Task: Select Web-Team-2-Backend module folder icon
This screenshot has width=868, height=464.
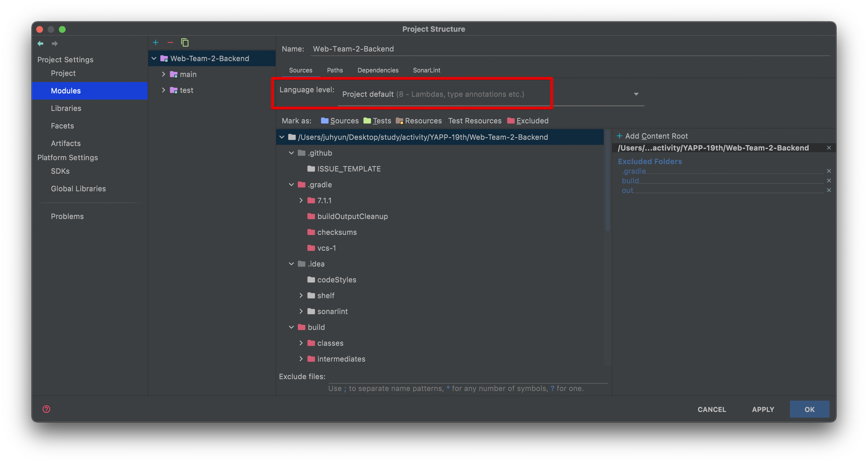Action: coord(164,58)
